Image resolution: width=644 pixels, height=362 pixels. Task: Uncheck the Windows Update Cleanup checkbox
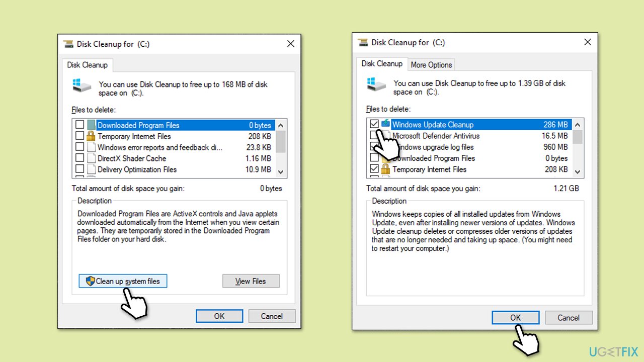click(x=374, y=124)
